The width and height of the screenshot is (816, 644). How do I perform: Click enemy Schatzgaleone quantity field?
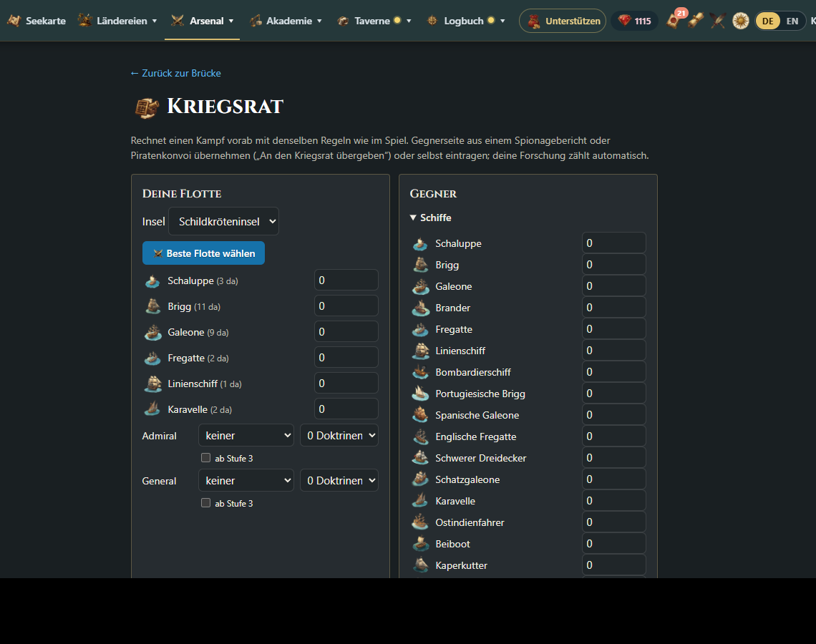tap(614, 479)
